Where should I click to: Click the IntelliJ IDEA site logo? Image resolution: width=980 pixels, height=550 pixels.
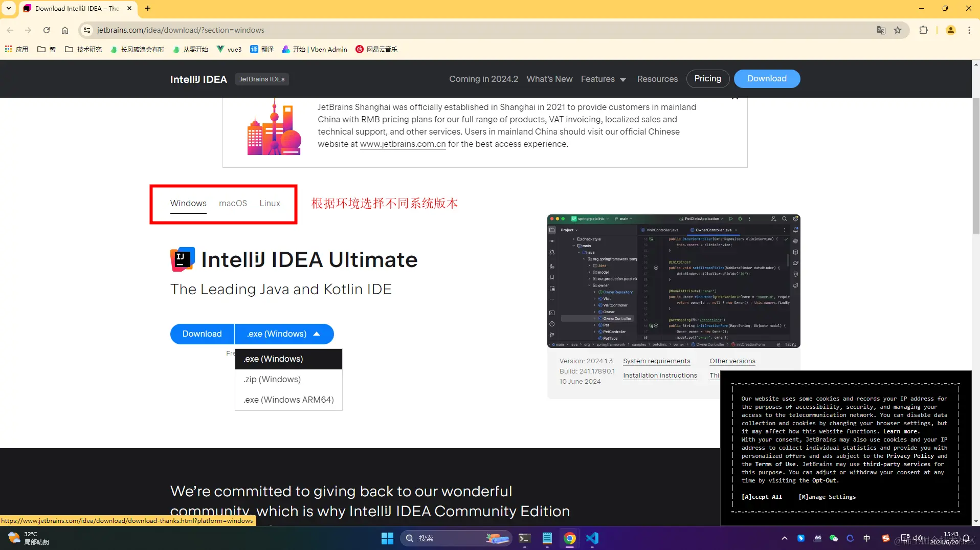198,79
